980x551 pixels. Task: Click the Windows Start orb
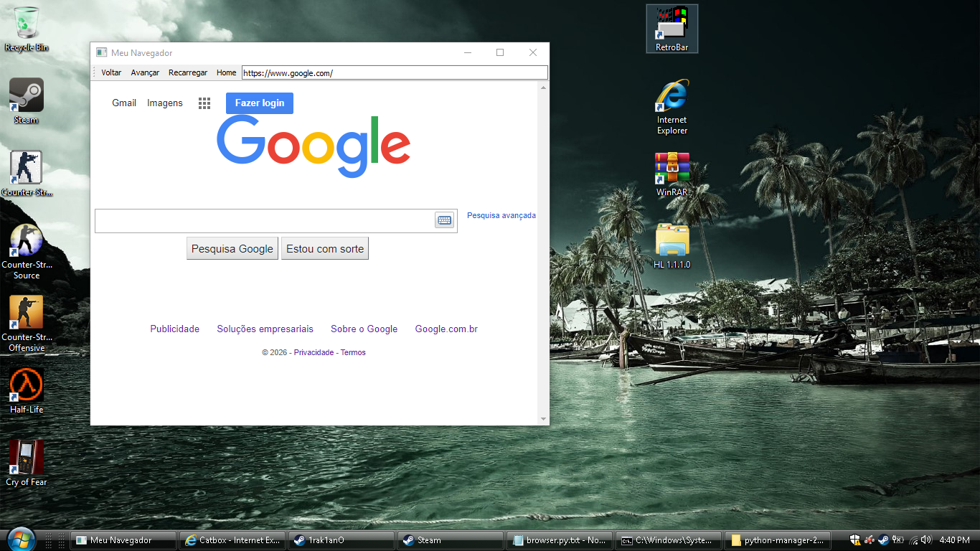point(20,540)
